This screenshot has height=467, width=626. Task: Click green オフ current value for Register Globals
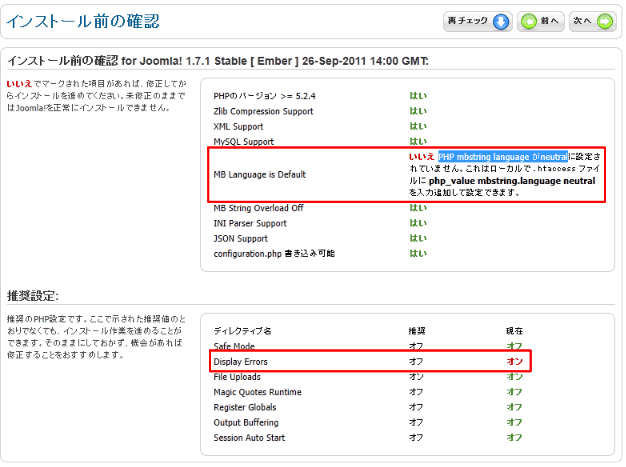515,407
